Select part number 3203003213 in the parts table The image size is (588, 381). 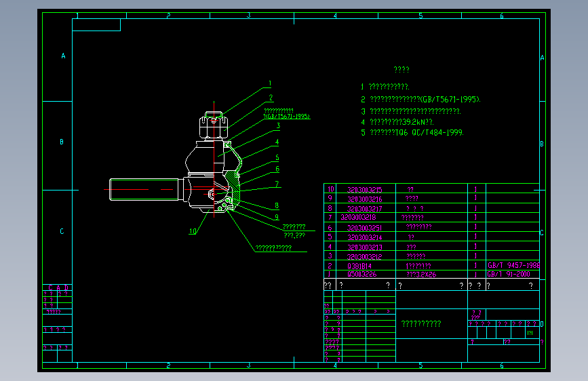click(364, 247)
